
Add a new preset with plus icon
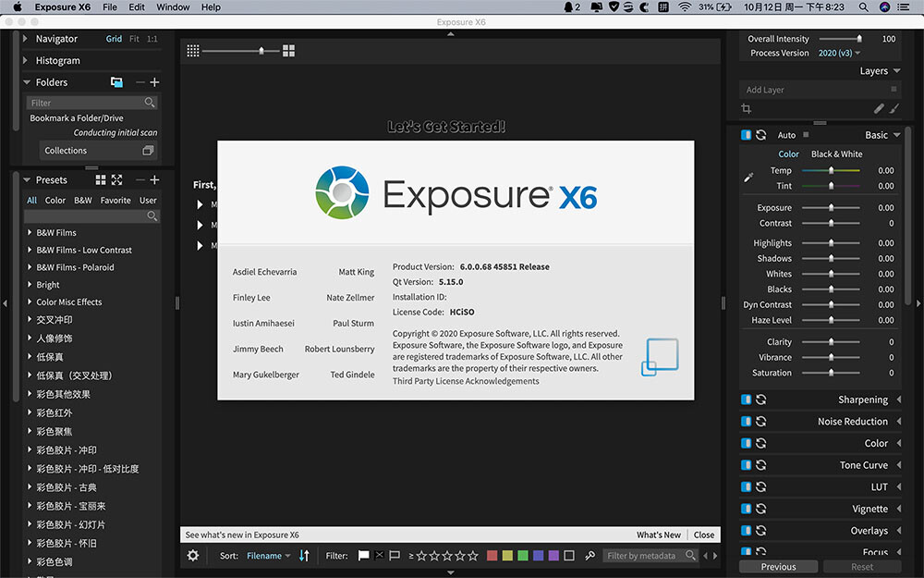[x=154, y=180]
